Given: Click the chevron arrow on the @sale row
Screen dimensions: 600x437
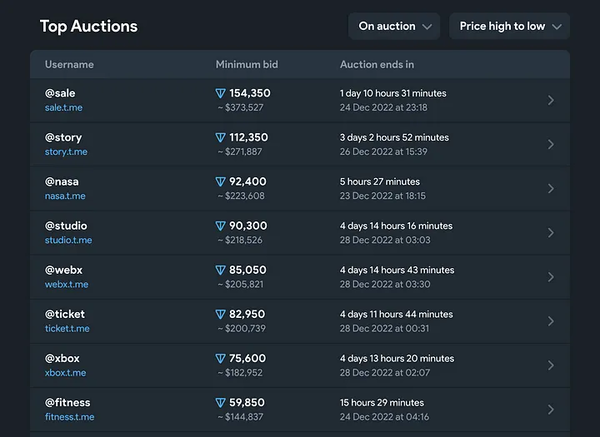Looking at the screenshot, I should pyautogui.click(x=551, y=100).
